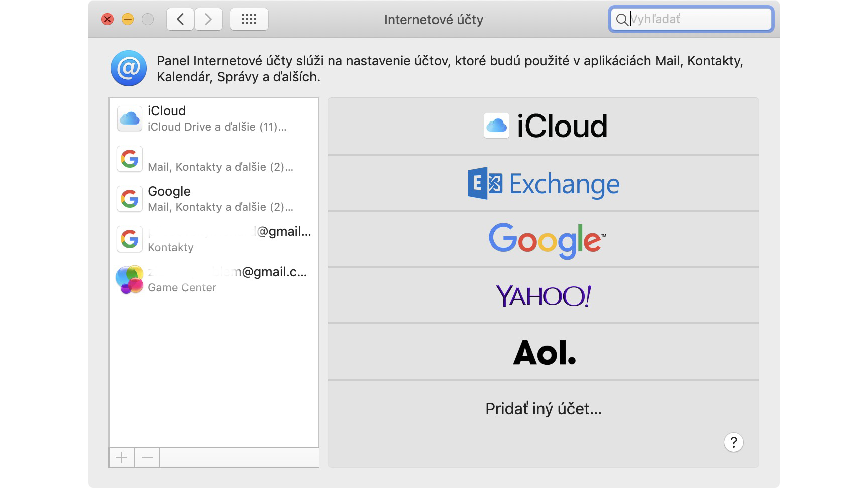868x488 pixels.
Task: Click the back navigation arrow
Action: [180, 19]
